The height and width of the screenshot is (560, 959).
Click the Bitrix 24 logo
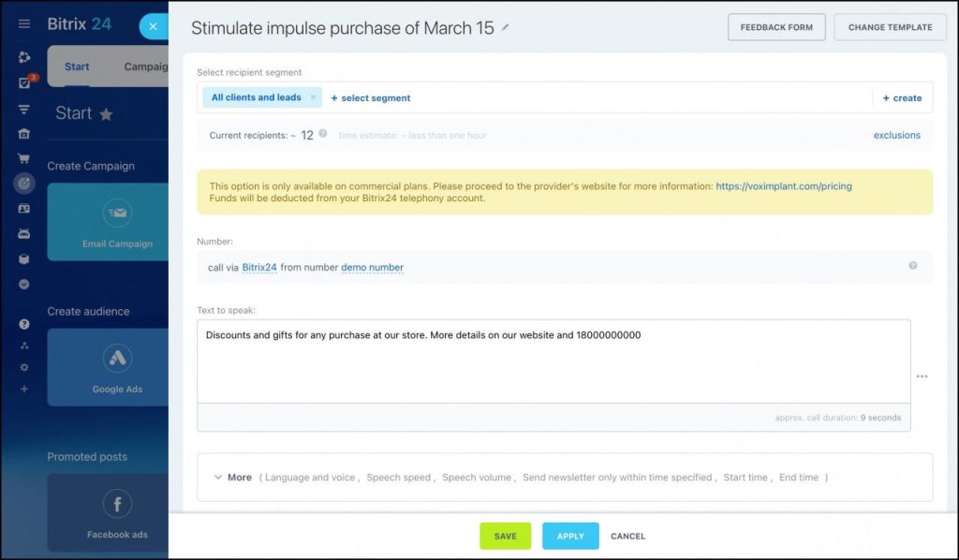click(80, 23)
